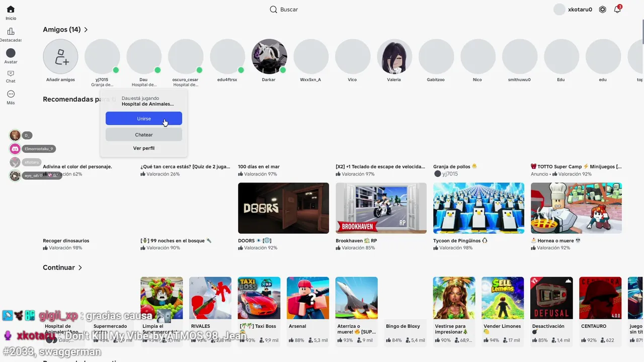Select friend Dau avatar

[x=144, y=57]
